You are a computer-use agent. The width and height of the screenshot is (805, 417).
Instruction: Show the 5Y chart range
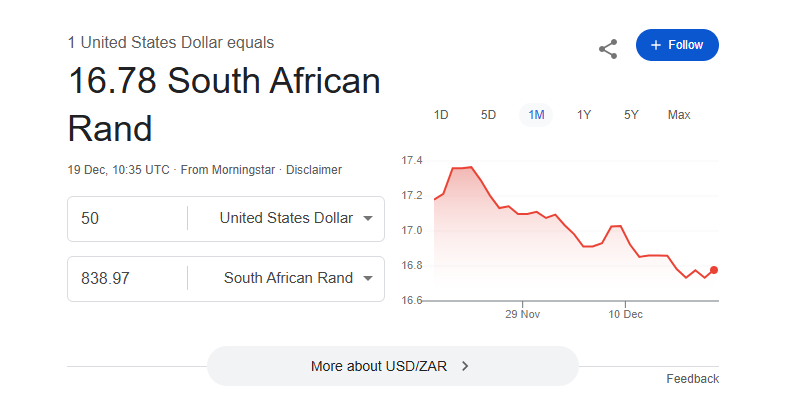631,115
